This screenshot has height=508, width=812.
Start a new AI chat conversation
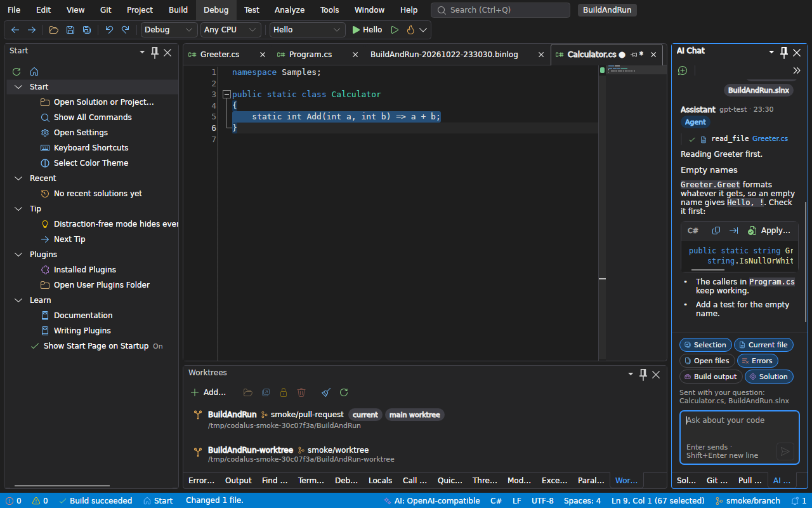pyautogui.click(x=683, y=70)
